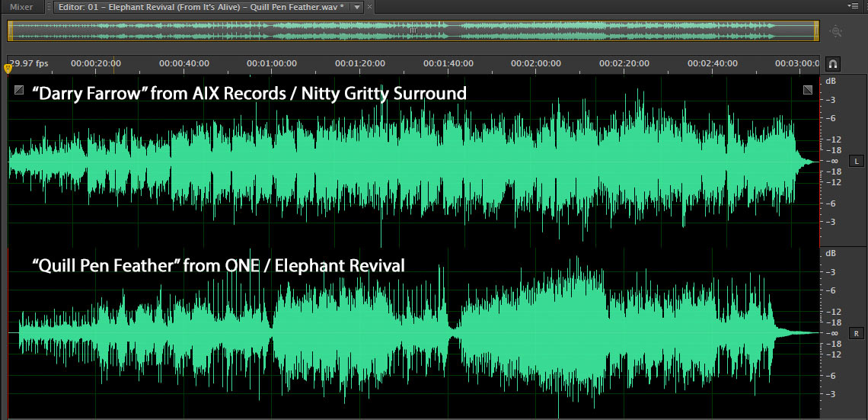This screenshot has height=420, width=868.
Task: Open the panel options menu icon
Action: click(853, 5)
